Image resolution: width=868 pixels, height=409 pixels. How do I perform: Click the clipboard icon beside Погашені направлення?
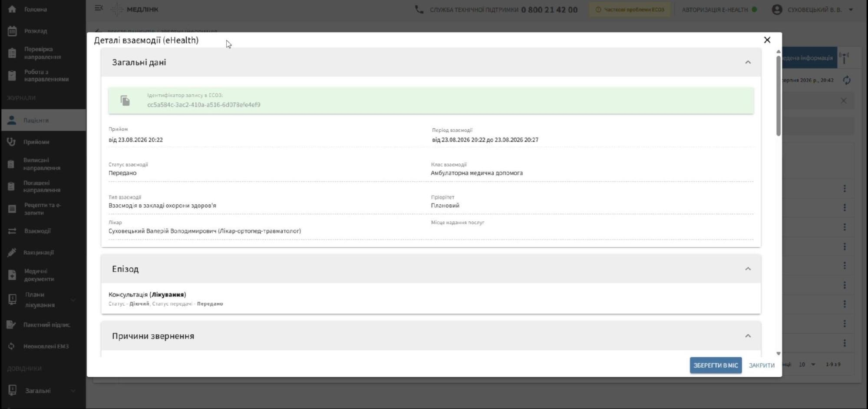click(11, 186)
